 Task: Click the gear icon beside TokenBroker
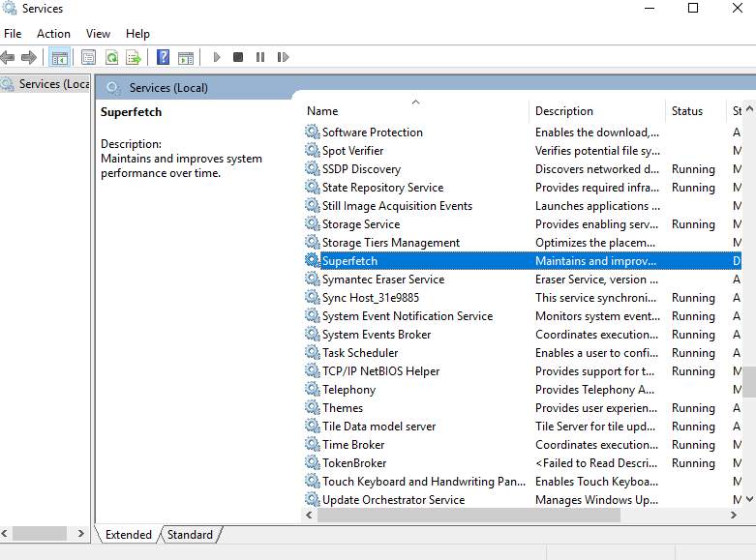(x=313, y=462)
